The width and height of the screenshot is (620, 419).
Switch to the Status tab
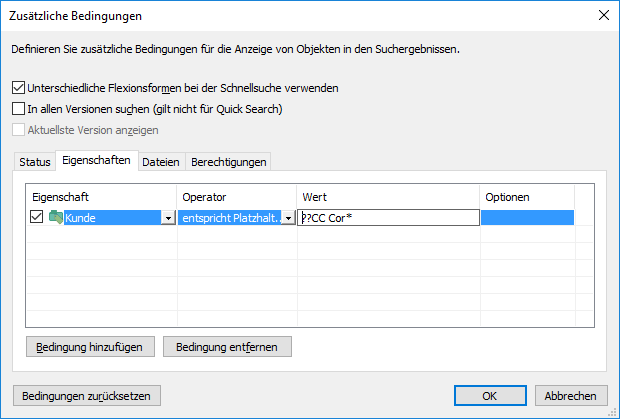point(34,162)
